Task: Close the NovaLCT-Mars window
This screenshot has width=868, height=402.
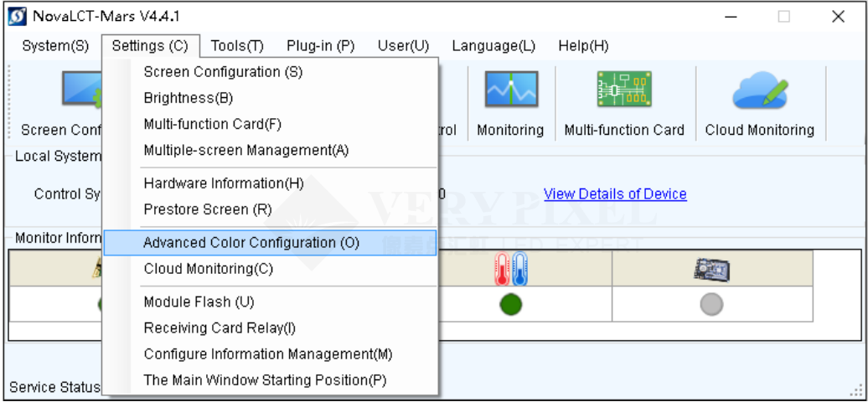Action: [838, 17]
